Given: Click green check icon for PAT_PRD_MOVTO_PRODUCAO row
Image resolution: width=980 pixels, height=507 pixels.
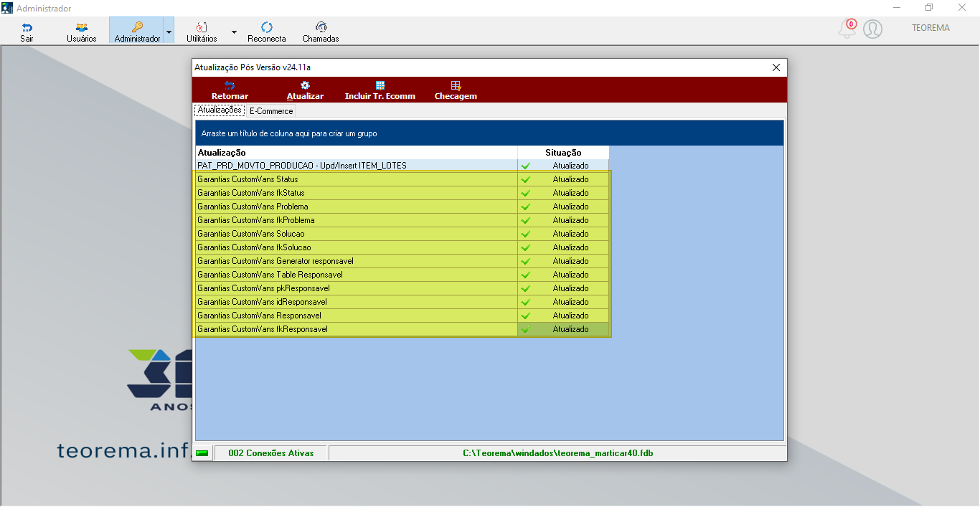Looking at the screenshot, I should [525, 166].
